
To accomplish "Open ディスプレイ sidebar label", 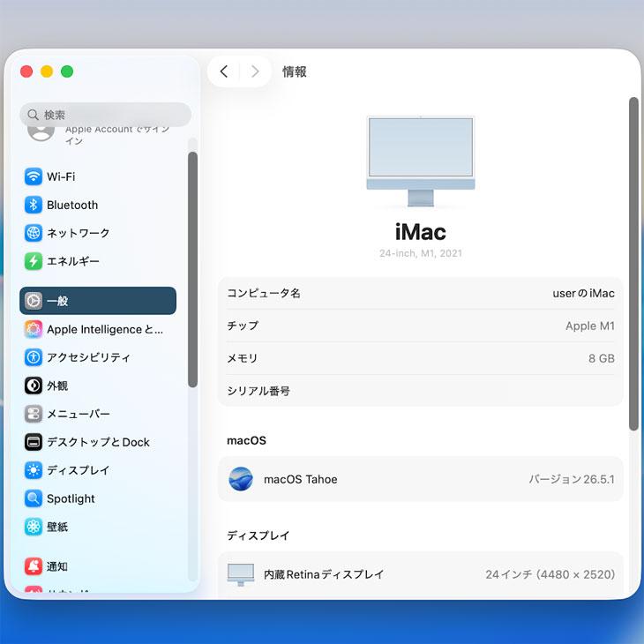I will coord(78,470).
